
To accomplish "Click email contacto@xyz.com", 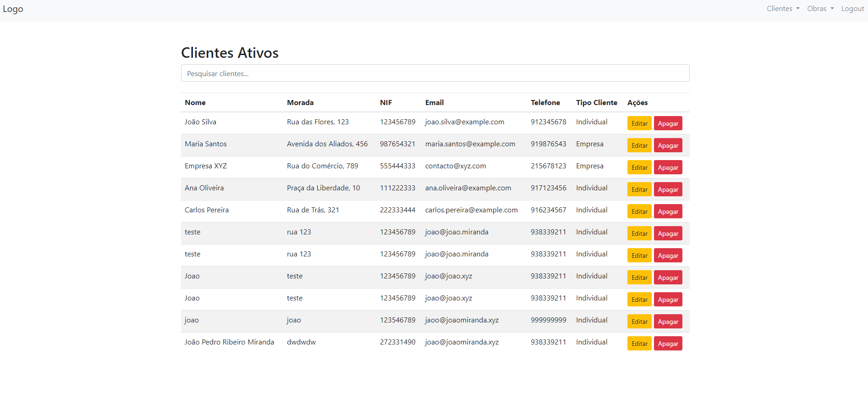I will [x=456, y=166].
